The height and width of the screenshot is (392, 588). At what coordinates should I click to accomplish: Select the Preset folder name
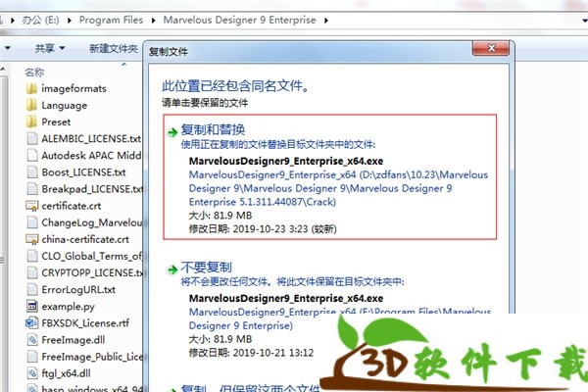(56, 122)
